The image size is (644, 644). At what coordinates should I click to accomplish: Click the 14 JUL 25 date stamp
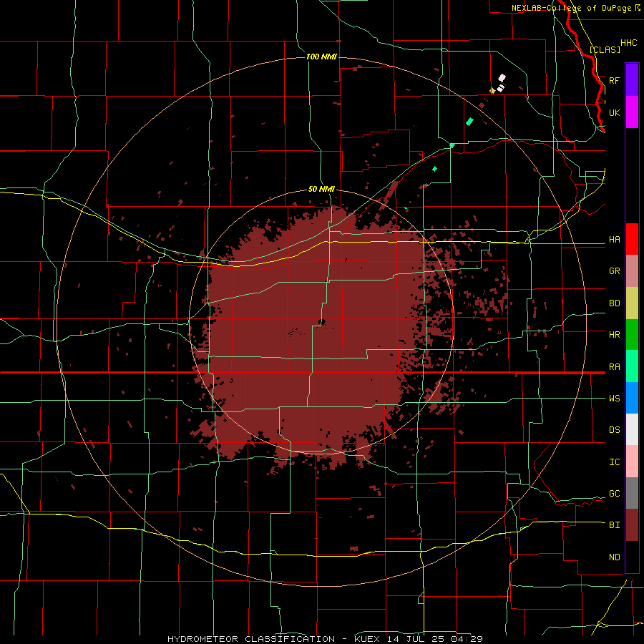(415, 639)
